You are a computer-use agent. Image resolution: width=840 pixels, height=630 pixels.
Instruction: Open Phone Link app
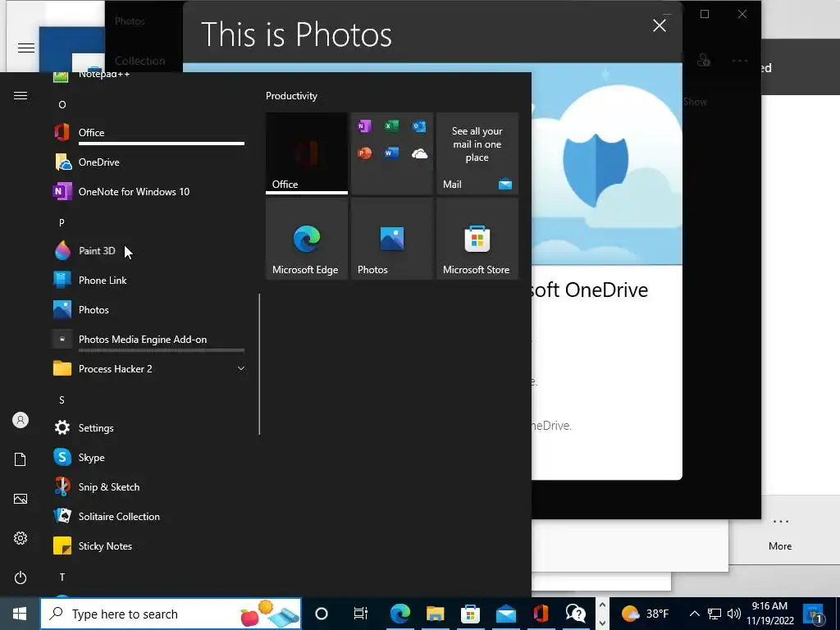148,281
